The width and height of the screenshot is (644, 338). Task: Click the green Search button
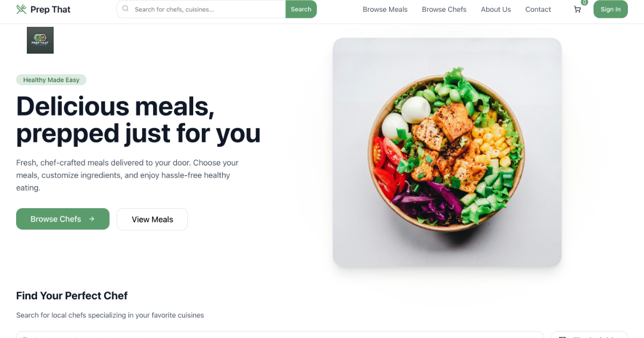click(x=301, y=9)
